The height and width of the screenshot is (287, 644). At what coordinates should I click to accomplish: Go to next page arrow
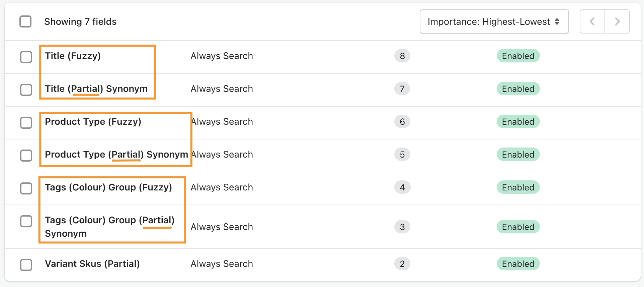(617, 21)
